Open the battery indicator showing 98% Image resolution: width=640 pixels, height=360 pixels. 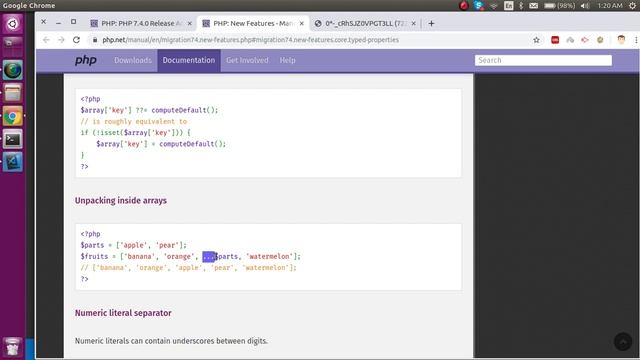tap(560, 6)
